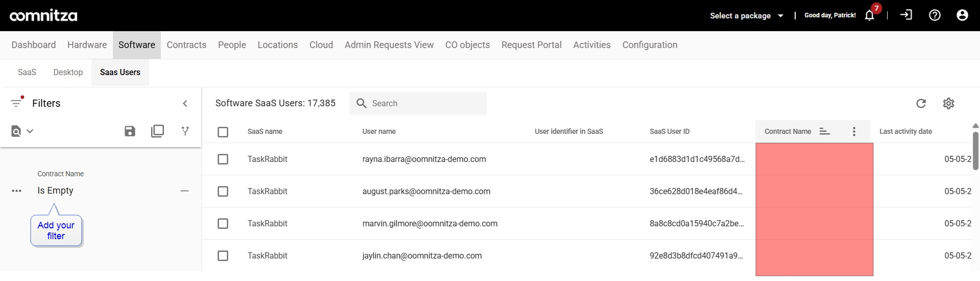
Task: Collapse the Filters panel with the chevron
Action: [185, 104]
